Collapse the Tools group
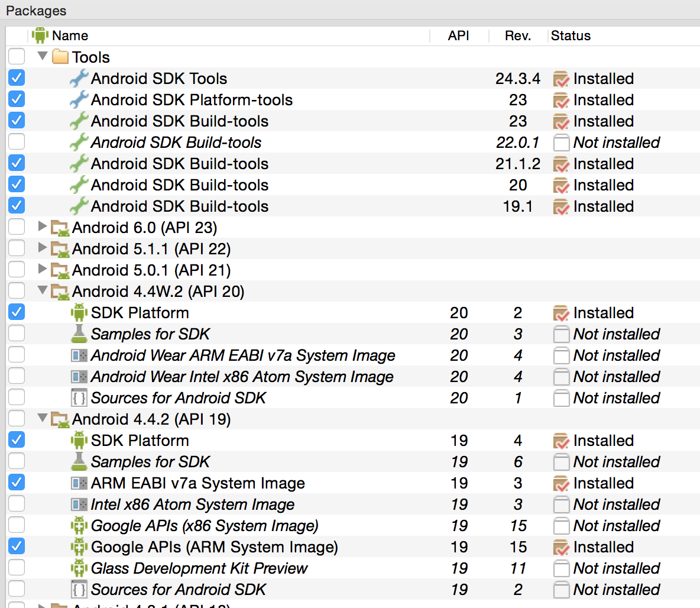The image size is (700, 608). [x=42, y=57]
